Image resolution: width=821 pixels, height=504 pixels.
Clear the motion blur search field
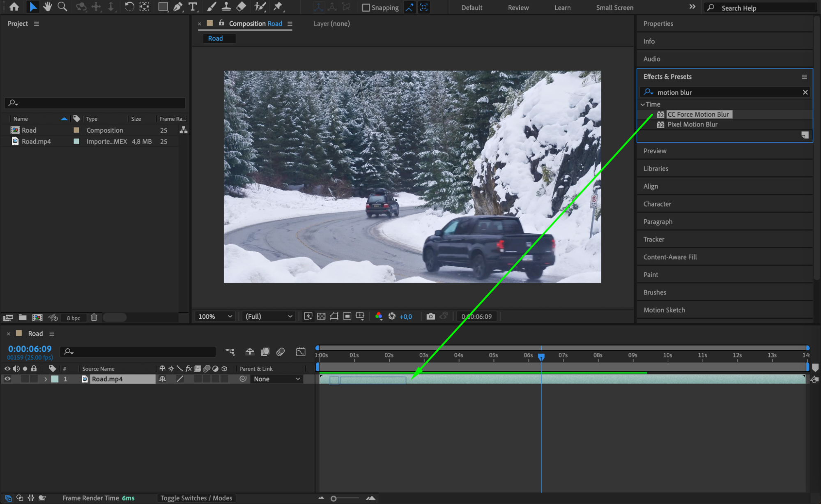coord(805,92)
